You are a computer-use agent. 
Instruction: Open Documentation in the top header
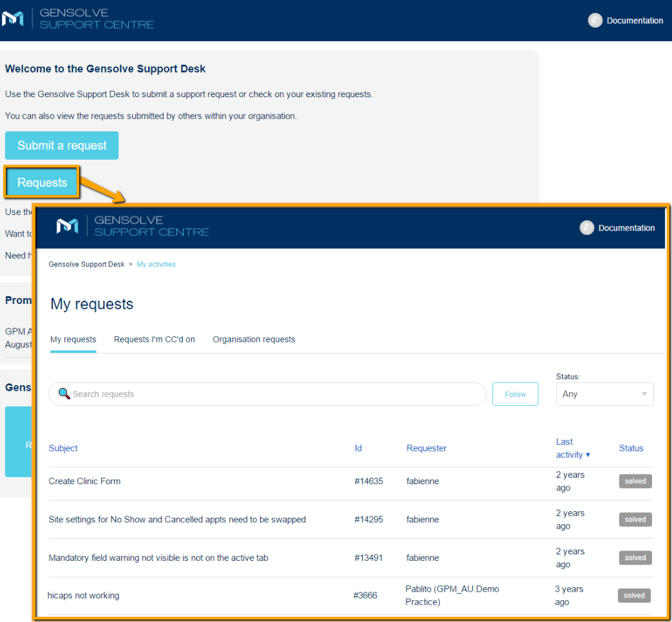[x=635, y=21]
